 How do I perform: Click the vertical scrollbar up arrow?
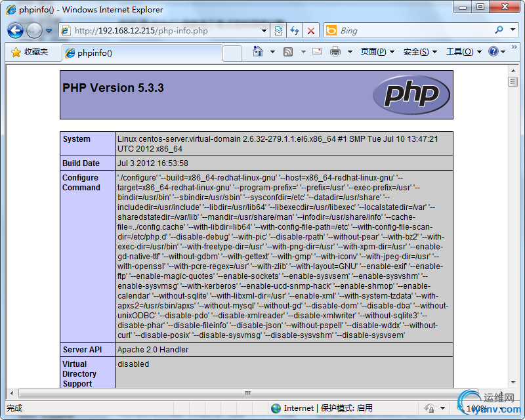(x=513, y=71)
